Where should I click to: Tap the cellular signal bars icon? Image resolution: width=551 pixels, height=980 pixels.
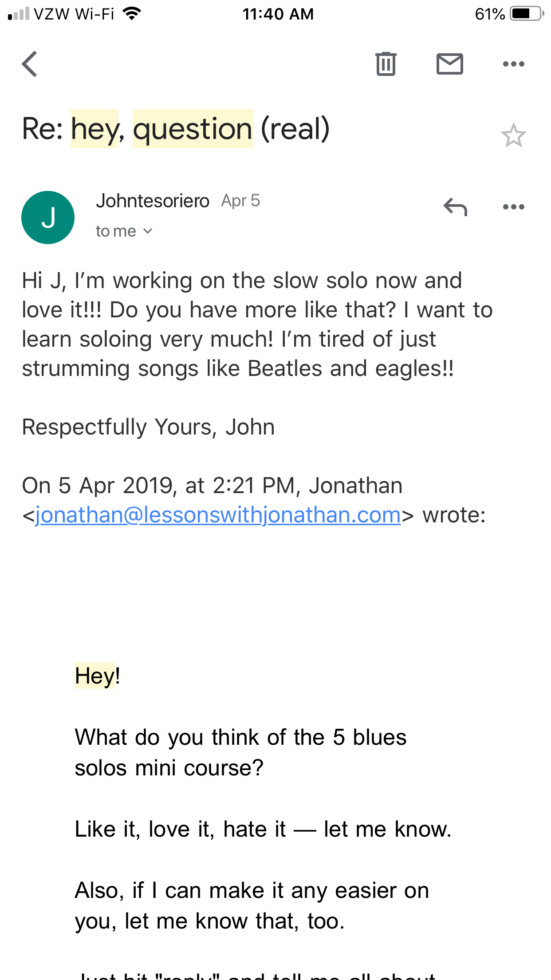pos(19,14)
